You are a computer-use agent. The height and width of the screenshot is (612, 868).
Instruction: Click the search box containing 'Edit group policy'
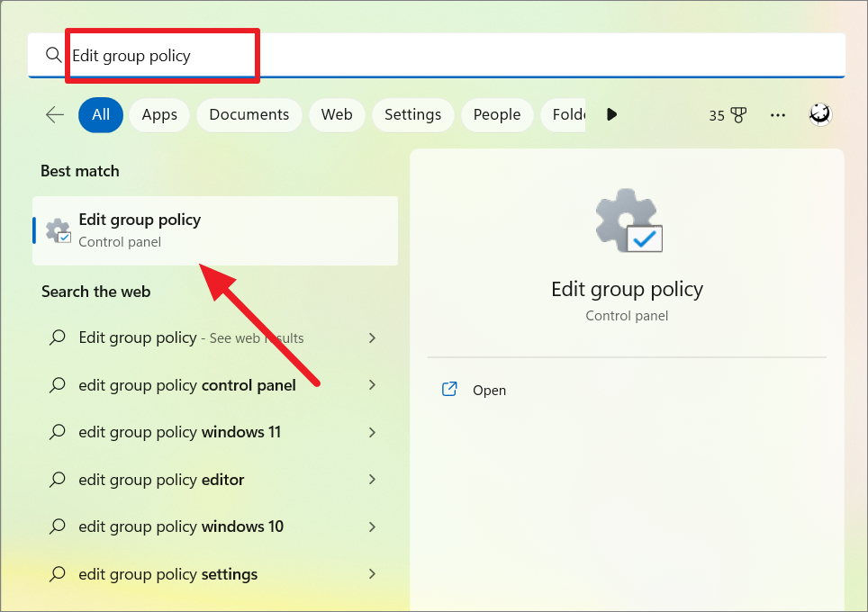[x=436, y=55]
